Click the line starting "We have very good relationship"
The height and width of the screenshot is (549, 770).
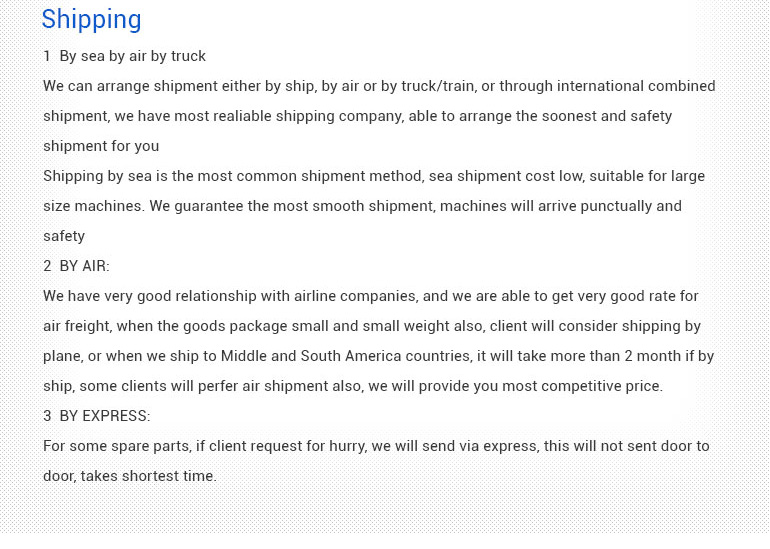370,296
